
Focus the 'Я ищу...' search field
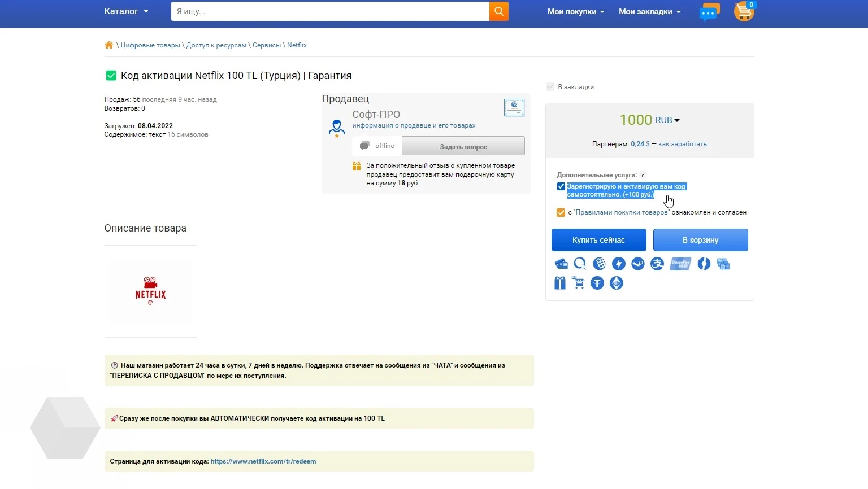[x=330, y=11]
